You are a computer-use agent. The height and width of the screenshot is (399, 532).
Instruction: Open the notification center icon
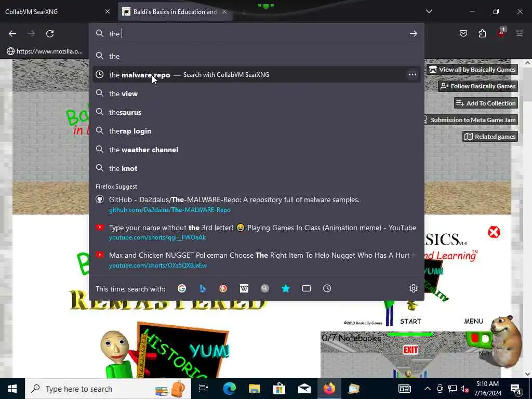[516, 389]
